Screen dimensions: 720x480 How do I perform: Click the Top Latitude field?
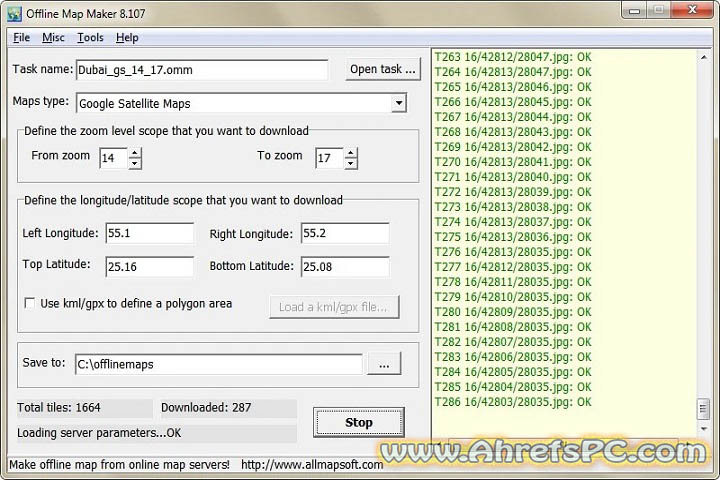pos(150,267)
